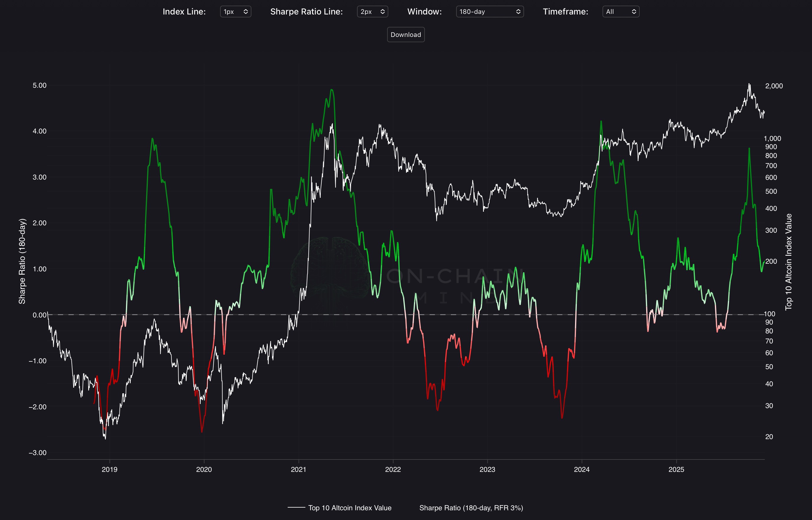Click the 2024 x-axis label
This screenshot has width=812, height=520.
[582, 469]
